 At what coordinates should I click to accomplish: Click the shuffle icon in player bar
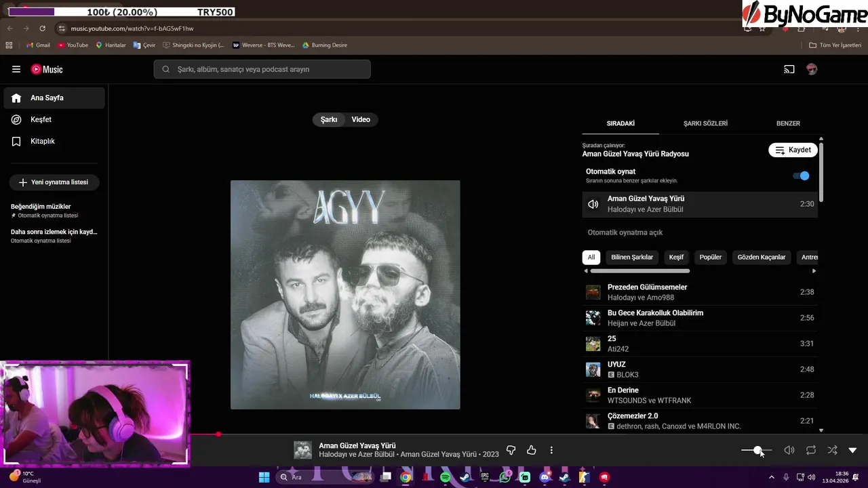(833, 450)
